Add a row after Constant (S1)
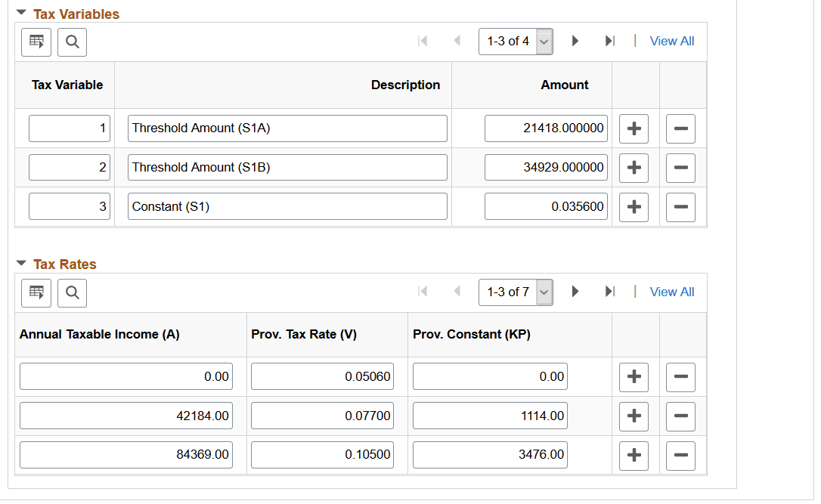This screenshot has height=504, width=821. [634, 206]
